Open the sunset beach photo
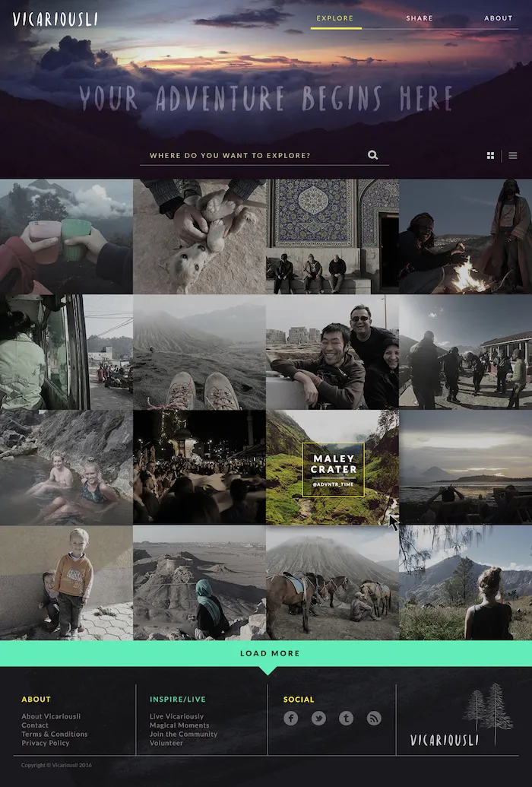 click(465, 468)
